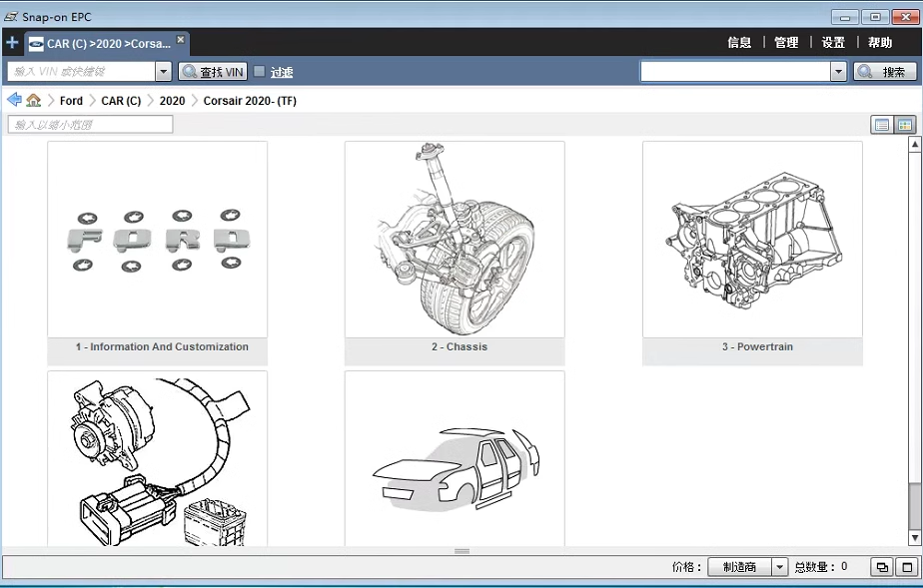Screen dimensions: 923x588
Task: Switch to thumbnail grid view icon
Action: click(x=905, y=124)
